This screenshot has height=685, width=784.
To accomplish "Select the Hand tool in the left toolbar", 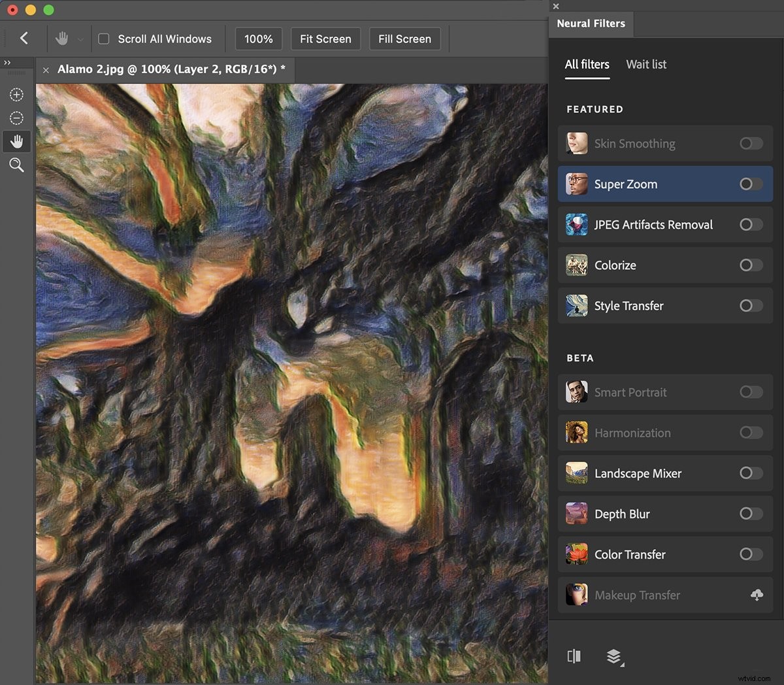I will click(x=16, y=141).
